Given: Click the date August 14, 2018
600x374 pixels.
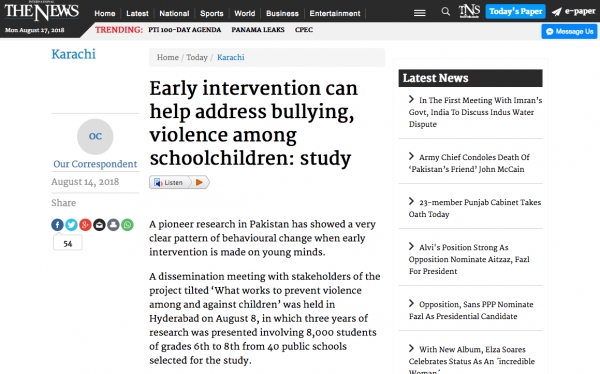Looking at the screenshot, I should [x=85, y=182].
